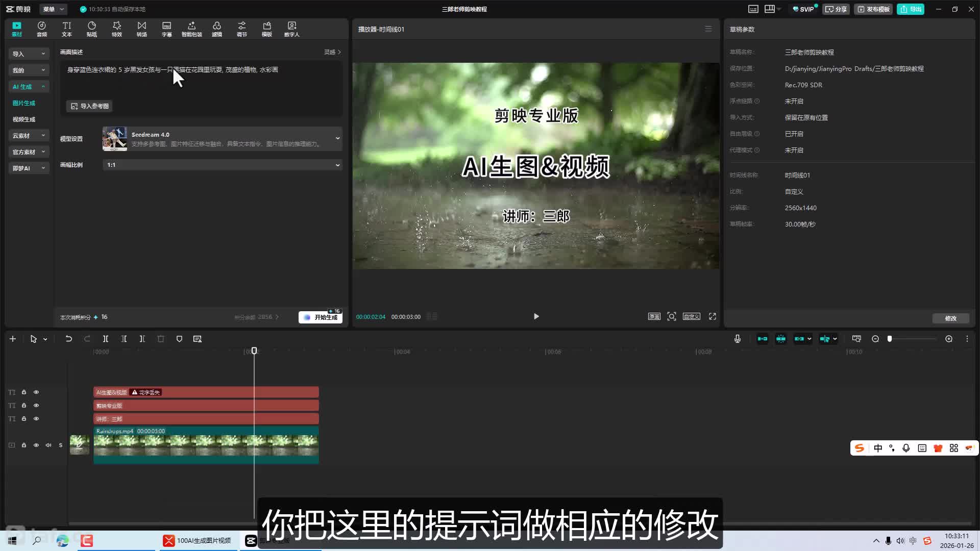Mute the Raindrops.mp4 video track audio

(48, 445)
